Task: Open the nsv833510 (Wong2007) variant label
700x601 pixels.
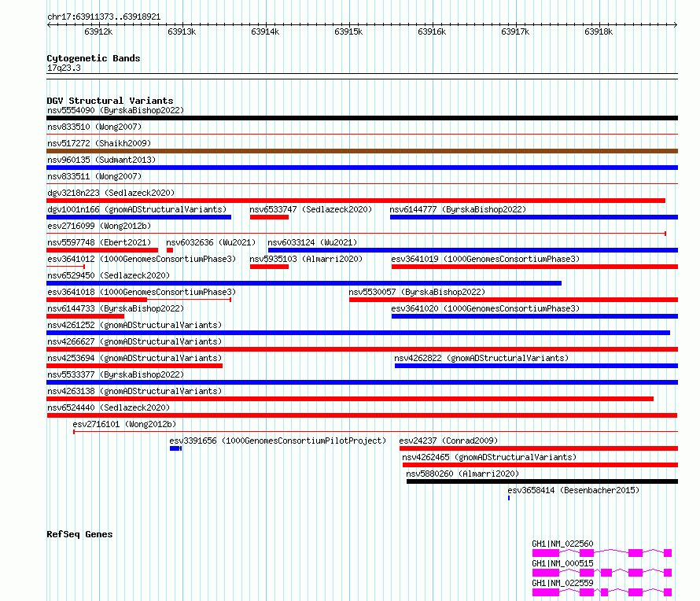Action: (94, 127)
